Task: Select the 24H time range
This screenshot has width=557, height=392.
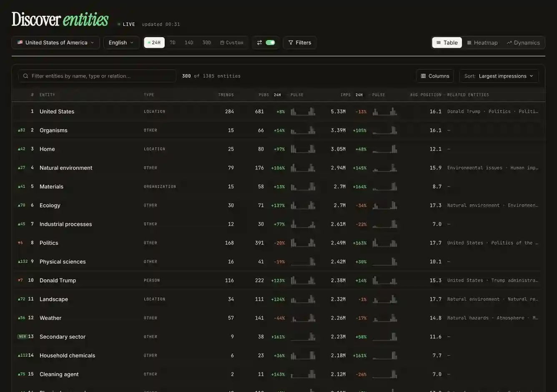Action: click(154, 43)
